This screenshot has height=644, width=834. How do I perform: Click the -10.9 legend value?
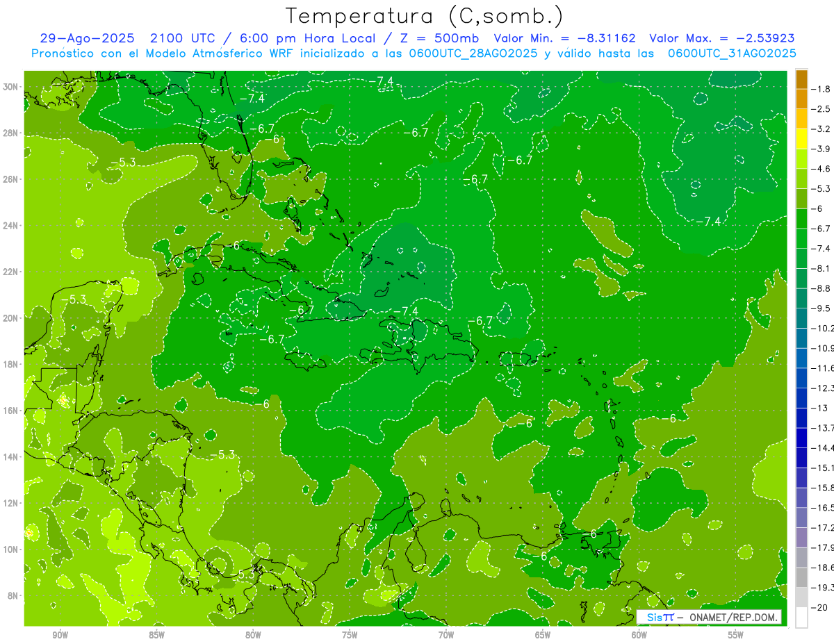pyautogui.click(x=823, y=348)
